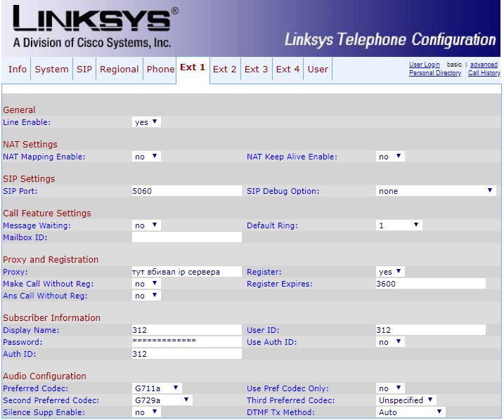Viewport: 504px width, 420px height.
Task: Expand the Third Preferred Codec dropdown
Action: (x=406, y=400)
